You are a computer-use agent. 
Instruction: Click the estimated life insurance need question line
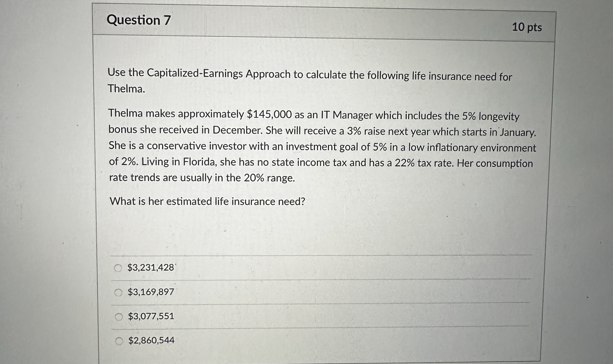[206, 201]
